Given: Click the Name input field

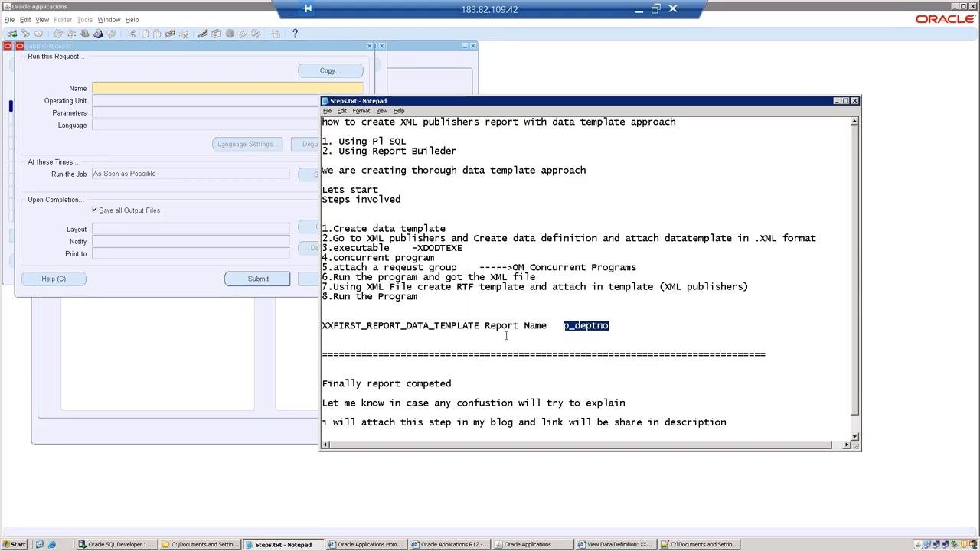Looking at the screenshot, I should pos(227,88).
